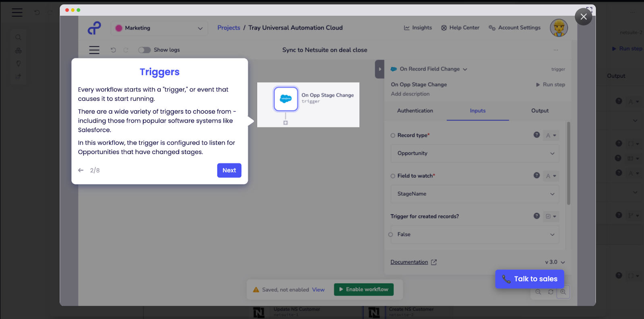Click Run step in the background editor

pos(627,49)
